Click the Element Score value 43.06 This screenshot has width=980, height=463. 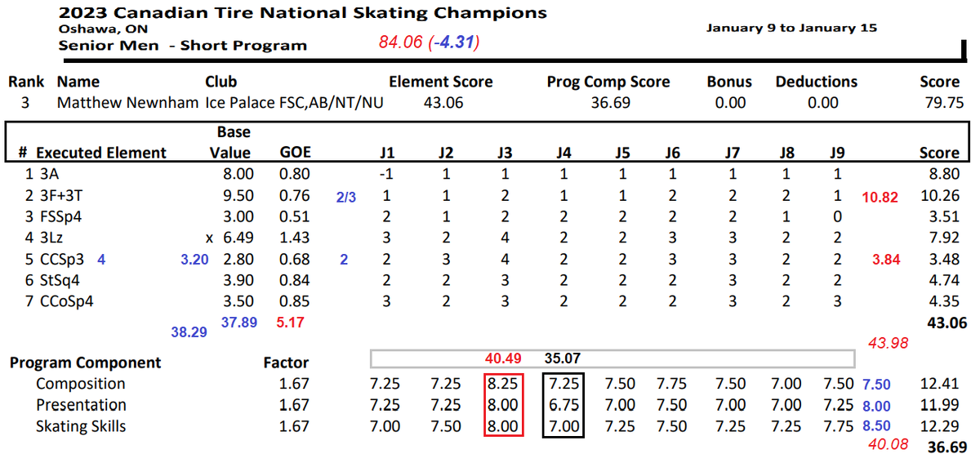[443, 103]
